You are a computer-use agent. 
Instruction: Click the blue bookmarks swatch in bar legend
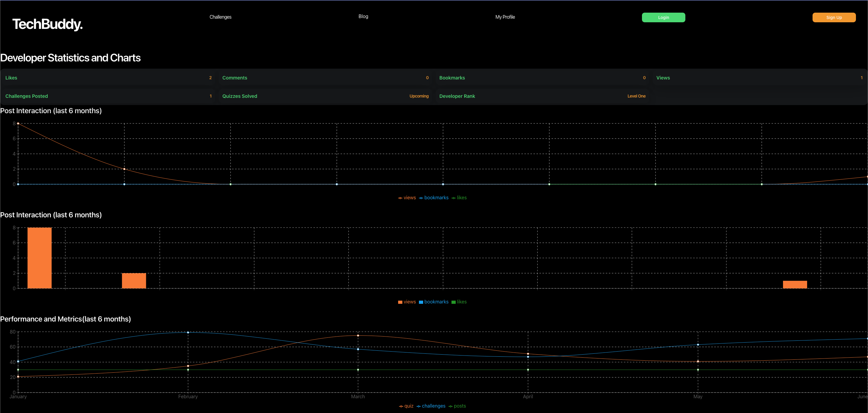coord(421,302)
